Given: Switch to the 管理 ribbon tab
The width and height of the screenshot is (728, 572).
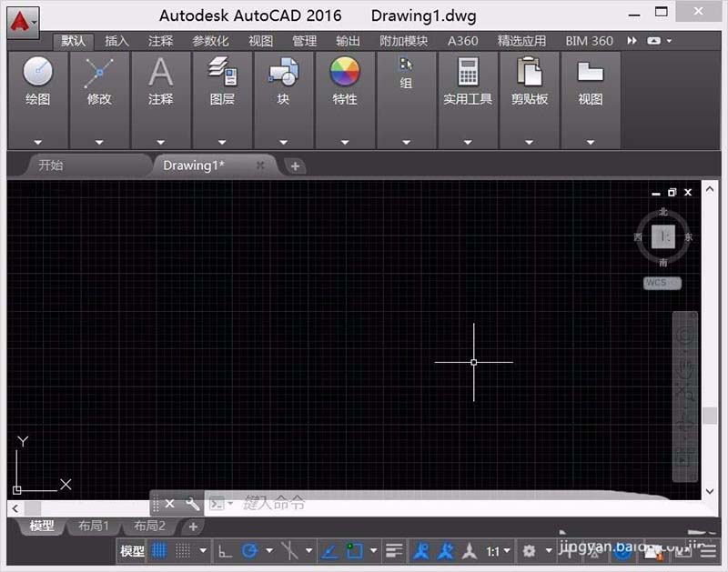Looking at the screenshot, I should 305,41.
